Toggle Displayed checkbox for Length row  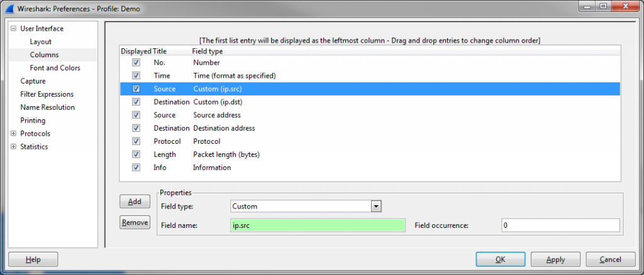[x=136, y=154]
